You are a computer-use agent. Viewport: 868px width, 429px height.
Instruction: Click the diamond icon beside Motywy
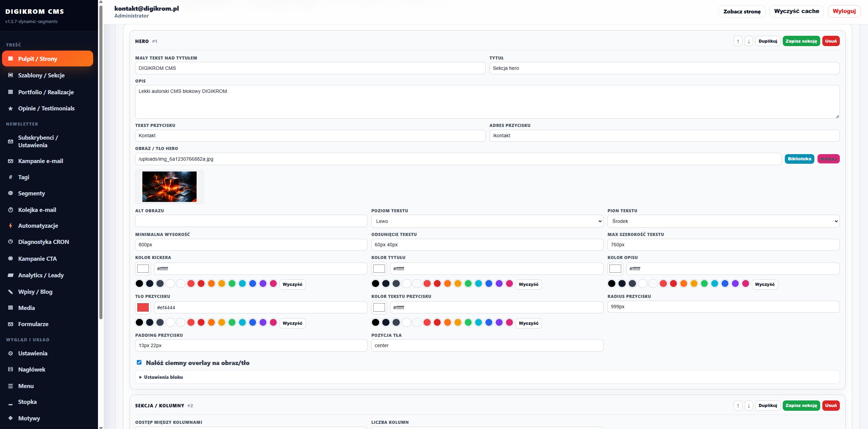pos(11,418)
